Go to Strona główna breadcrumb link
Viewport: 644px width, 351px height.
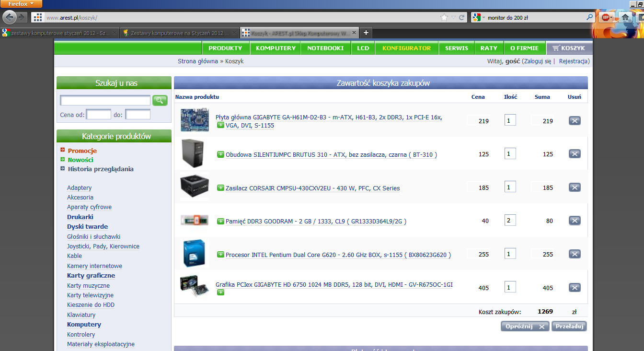click(198, 61)
